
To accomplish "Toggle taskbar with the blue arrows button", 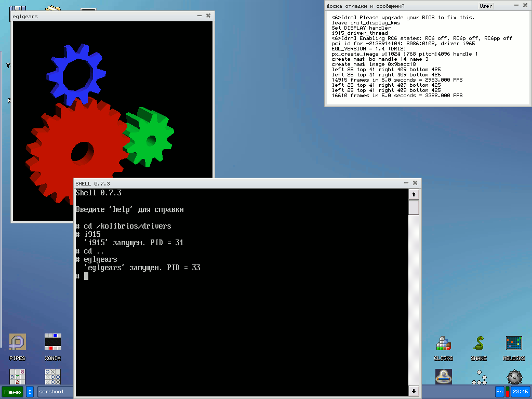I will coord(30,392).
